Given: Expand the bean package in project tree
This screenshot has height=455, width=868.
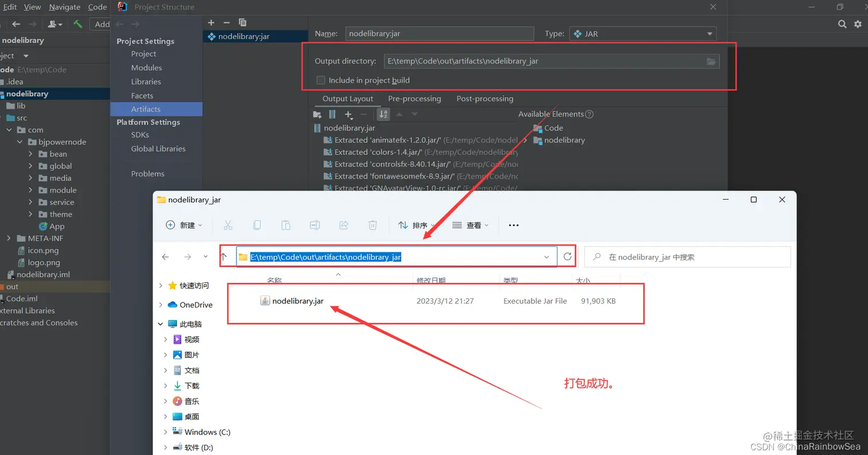Looking at the screenshot, I should point(30,154).
